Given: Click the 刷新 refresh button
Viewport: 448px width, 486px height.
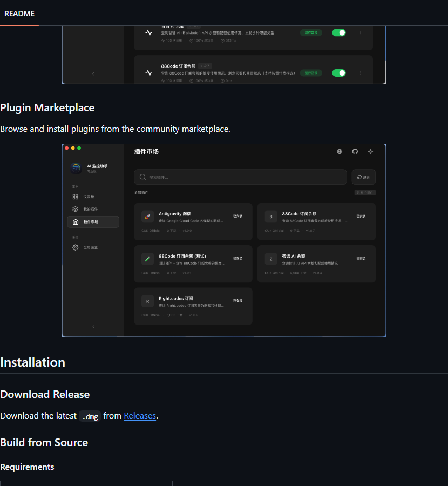Looking at the screenshot, I should pyautogui.click(x=364, y=177).
